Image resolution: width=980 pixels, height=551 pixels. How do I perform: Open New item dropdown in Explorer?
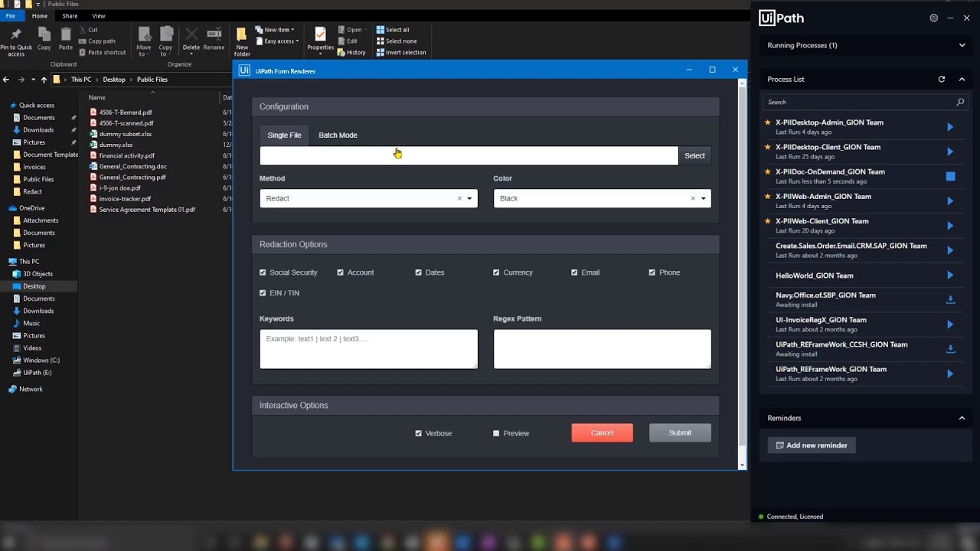tap(275, 30)
